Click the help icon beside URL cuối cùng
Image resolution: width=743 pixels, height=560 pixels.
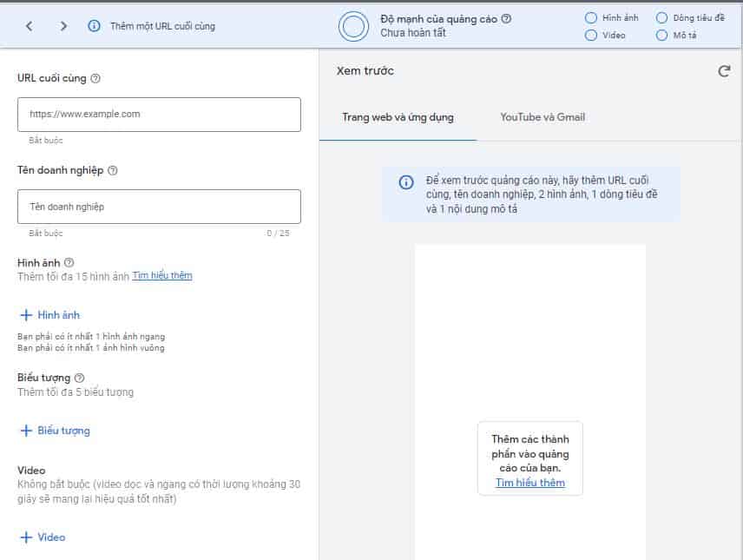click(95, 78)
